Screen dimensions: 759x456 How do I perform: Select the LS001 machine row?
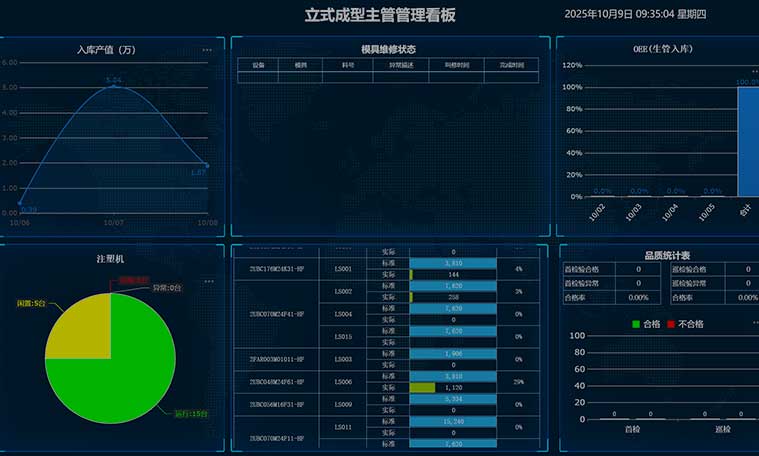point(343,268)
